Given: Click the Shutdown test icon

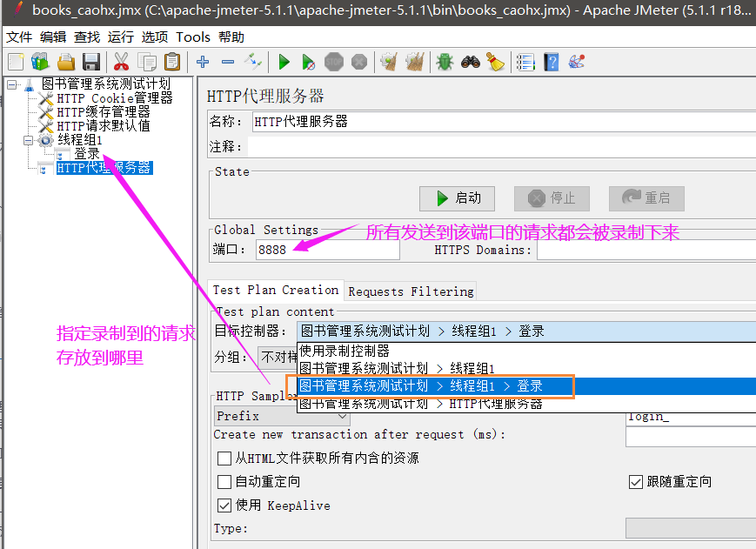Looking at the screenshot, I should 359,62.
